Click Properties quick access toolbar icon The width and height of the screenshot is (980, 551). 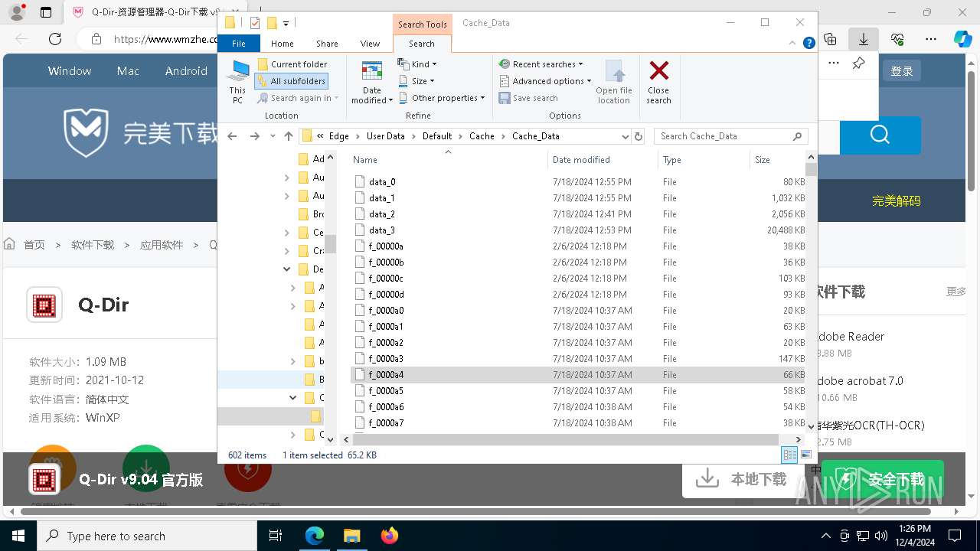coord(255,23)
